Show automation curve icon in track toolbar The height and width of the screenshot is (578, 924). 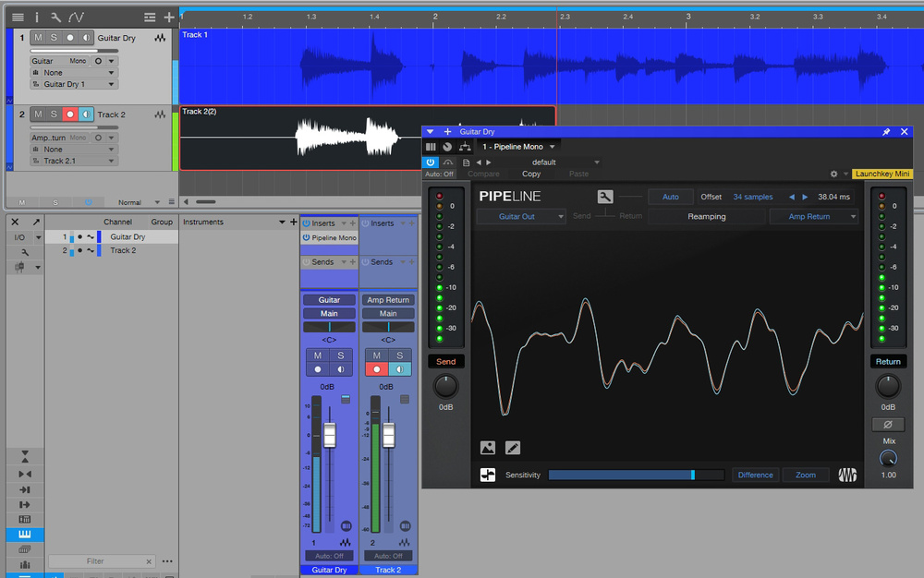76,18
